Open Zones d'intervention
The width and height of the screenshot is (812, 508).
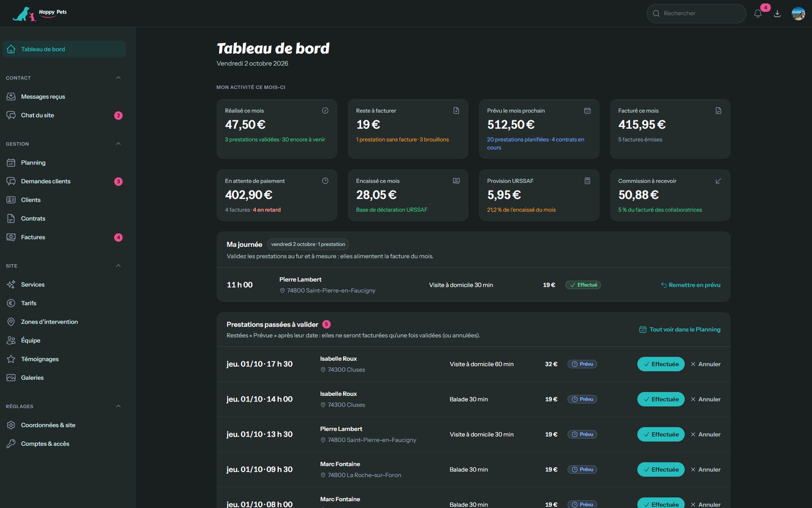(x=64, y=322)
